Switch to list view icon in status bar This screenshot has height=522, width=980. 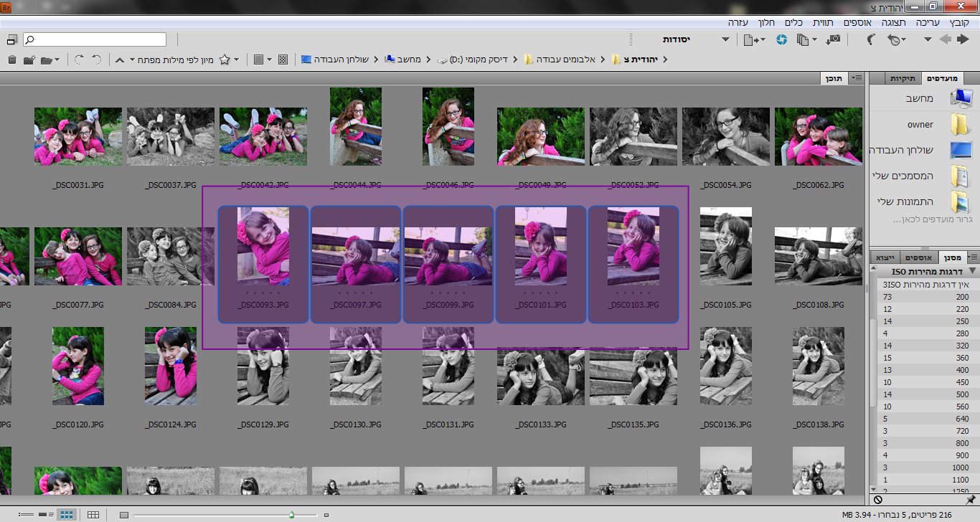27,515
